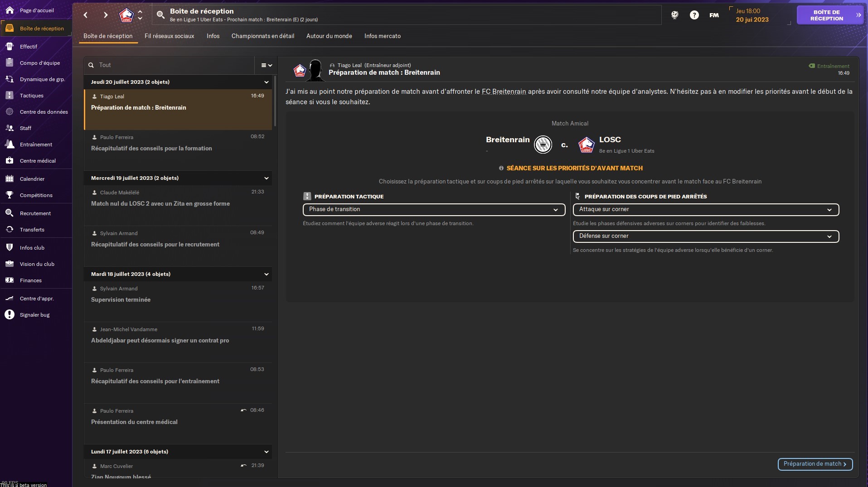868x487 pixels.
Task: Open Abdeldjabar contrat pro message
Action: pos(178,342)
